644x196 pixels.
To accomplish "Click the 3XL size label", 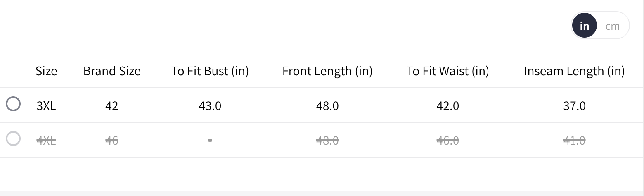I will click(46, 106).
